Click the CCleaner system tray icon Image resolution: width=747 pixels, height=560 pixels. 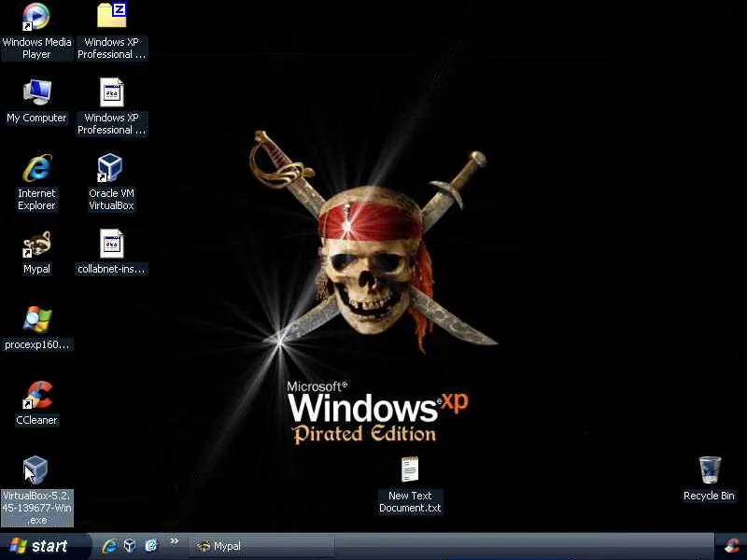pyautogui.click(x=732, y=547)
